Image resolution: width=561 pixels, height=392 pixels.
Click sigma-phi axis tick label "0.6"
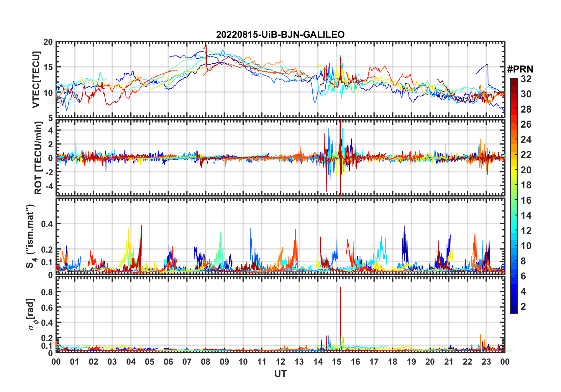click(47, 307)
